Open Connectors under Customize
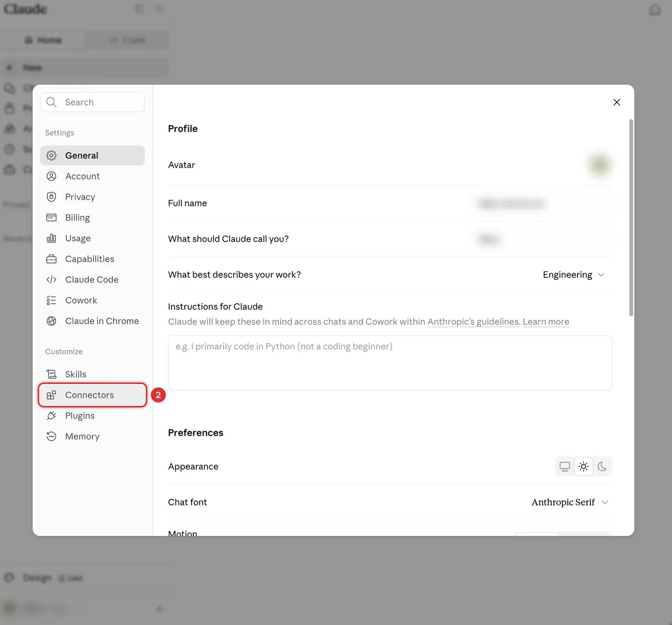 click(x=93, y=395)
